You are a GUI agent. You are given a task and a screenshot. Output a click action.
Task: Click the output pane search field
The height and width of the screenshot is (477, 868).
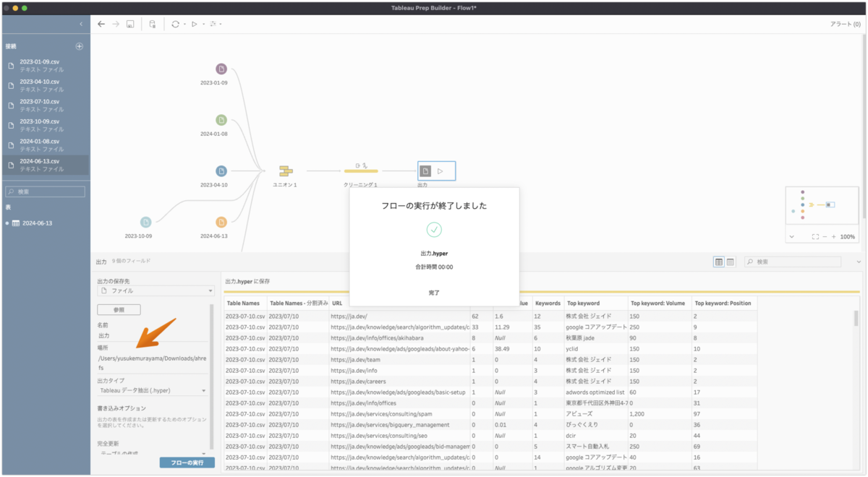tap(793, 262)
